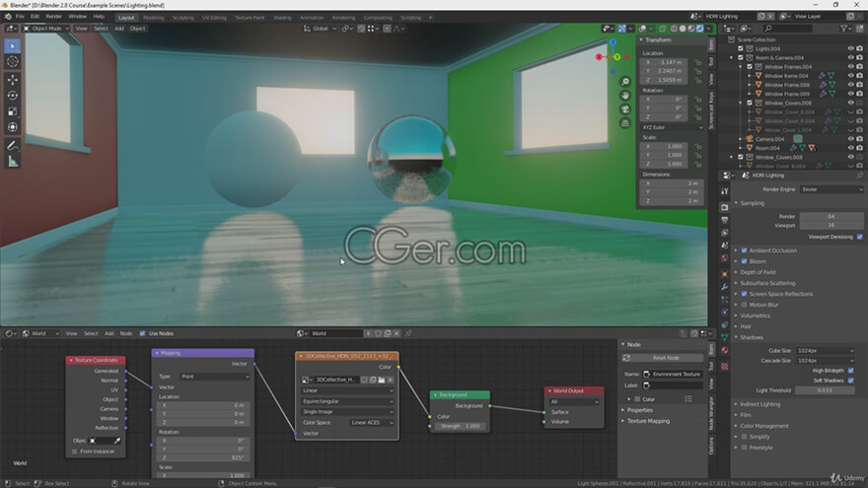Click the Color swatch in Node sidebar
Viewport: 868px width, 488px height.
(x=638, y=399)
